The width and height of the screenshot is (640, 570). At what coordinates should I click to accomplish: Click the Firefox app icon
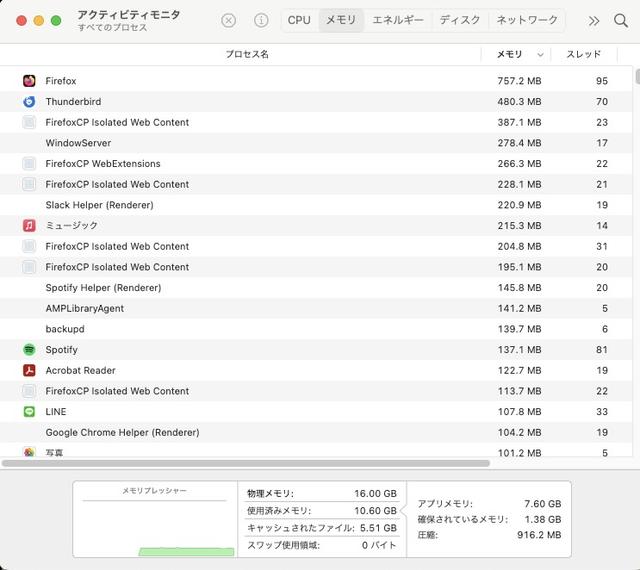[29, 81]
